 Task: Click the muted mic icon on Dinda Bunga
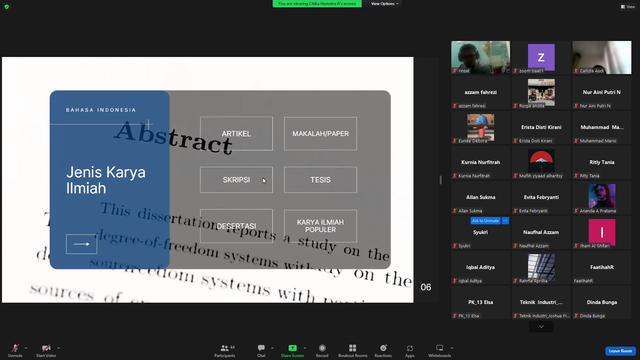click(576, 316)
